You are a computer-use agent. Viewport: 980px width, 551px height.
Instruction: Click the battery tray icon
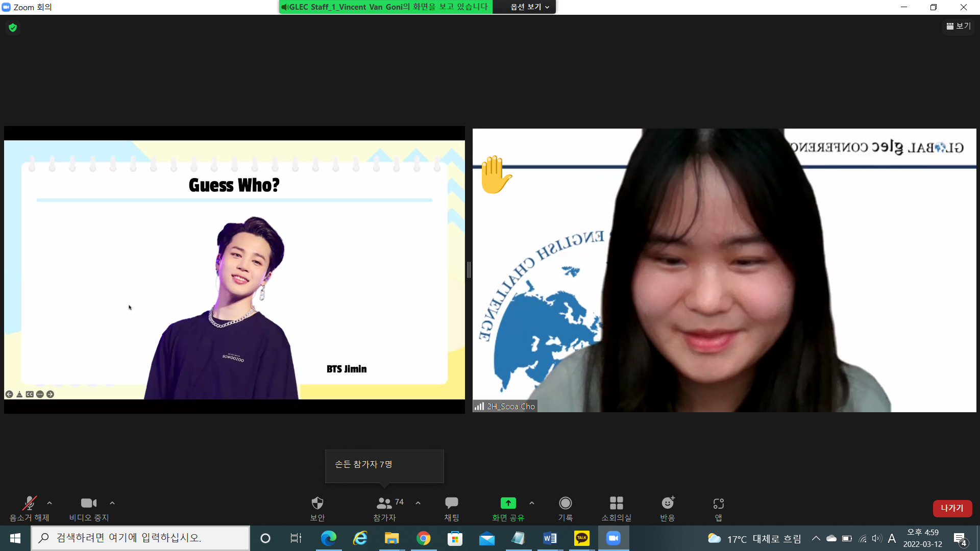[847, 538]
